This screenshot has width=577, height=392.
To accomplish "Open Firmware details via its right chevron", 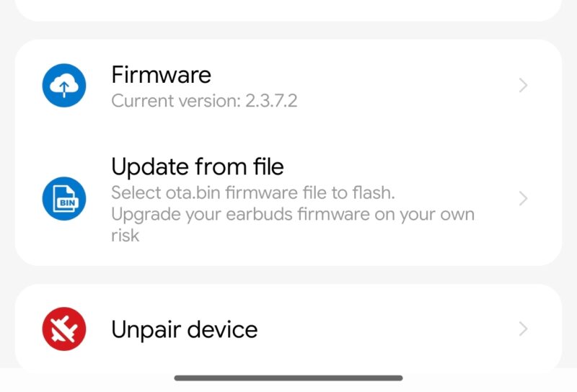I will [524, 85].
